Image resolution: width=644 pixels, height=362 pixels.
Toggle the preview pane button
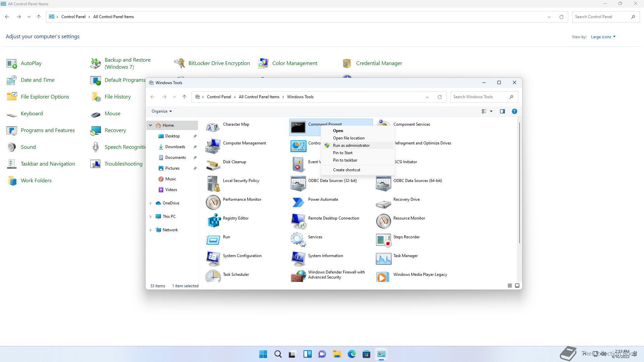pyautogui.click(x=502, y=111)
